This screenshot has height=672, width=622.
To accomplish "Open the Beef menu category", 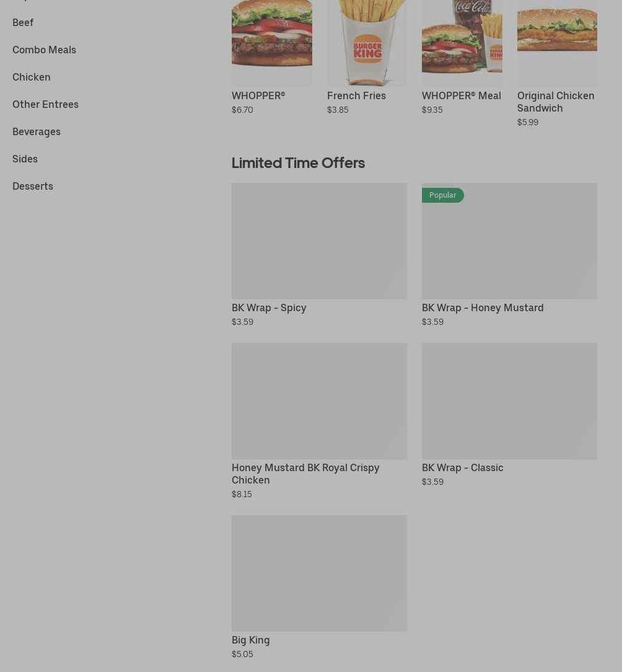I will coord(23,23).
